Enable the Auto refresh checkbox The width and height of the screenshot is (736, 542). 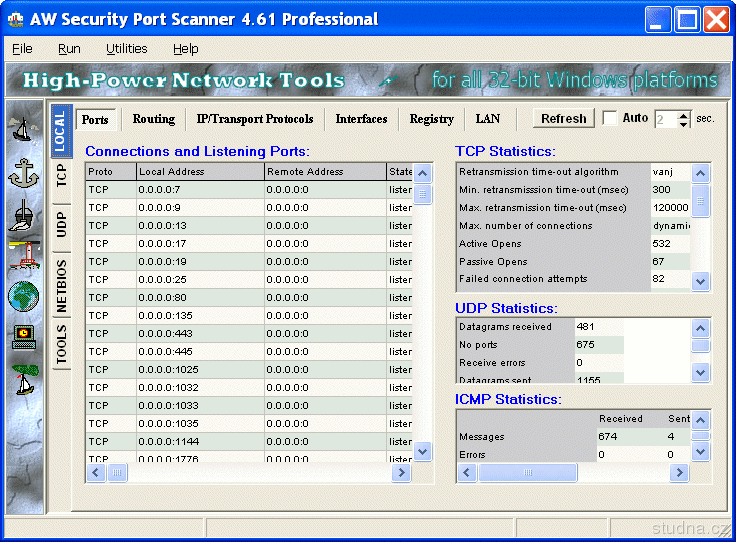[x=610, y=118]
